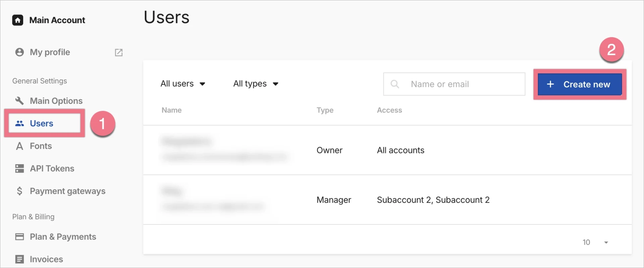Click the Main Account home icon
This screenshot has height=268, width=644.
(x=18, y=20)
